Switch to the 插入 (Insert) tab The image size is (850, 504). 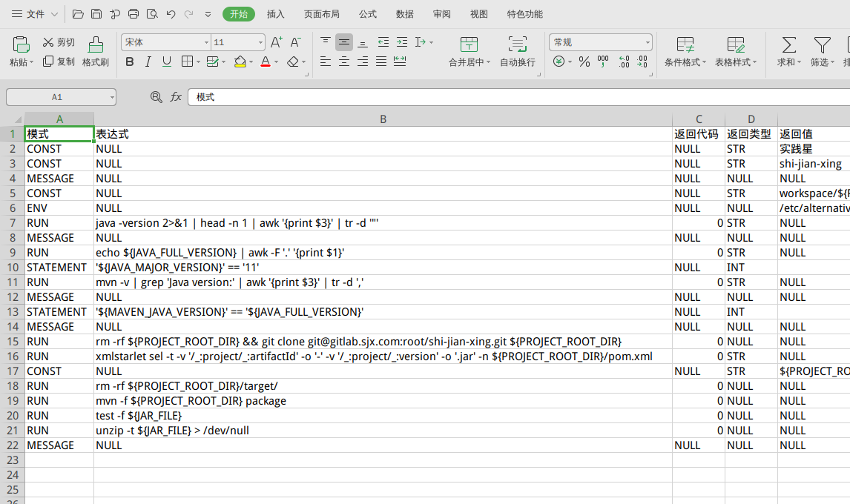[275, 14]
